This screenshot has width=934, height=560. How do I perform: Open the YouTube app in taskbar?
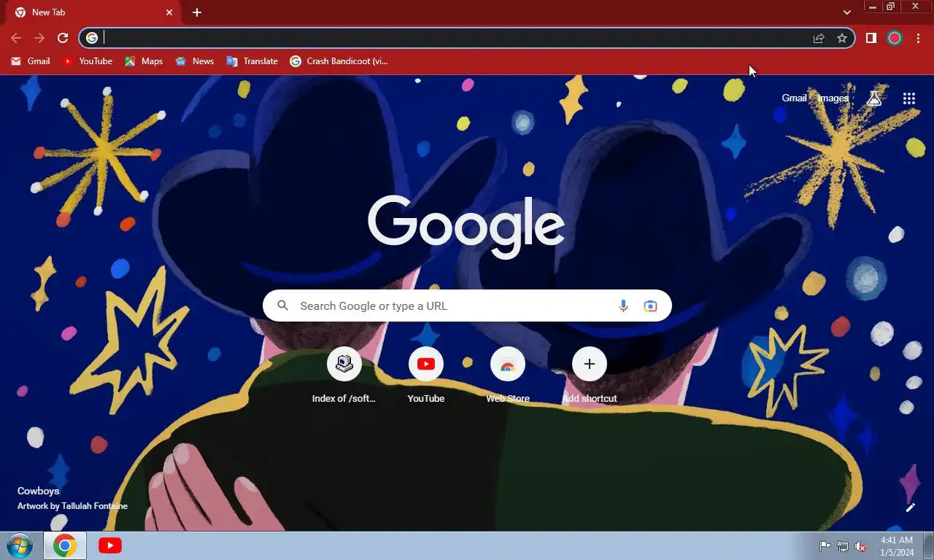tap(110, 545)
